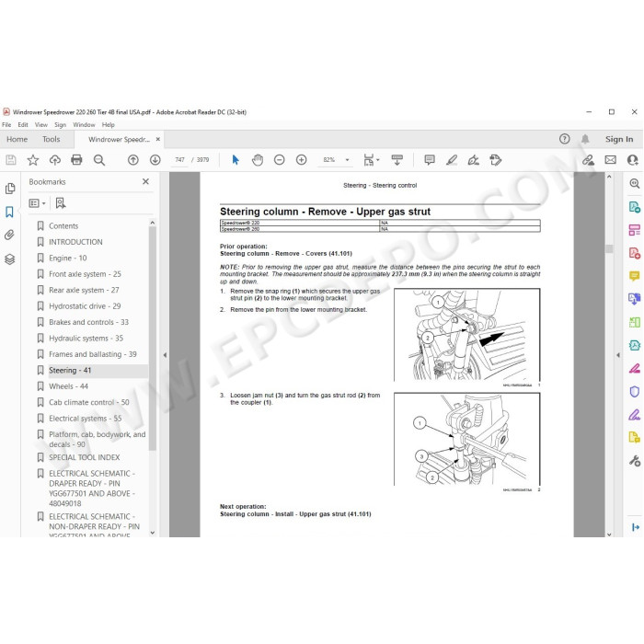The width and height of the screenshot is (644, 644).
Task: Open SPECIAL TOOL INDEX bookmark
Action: pos(85,457)
